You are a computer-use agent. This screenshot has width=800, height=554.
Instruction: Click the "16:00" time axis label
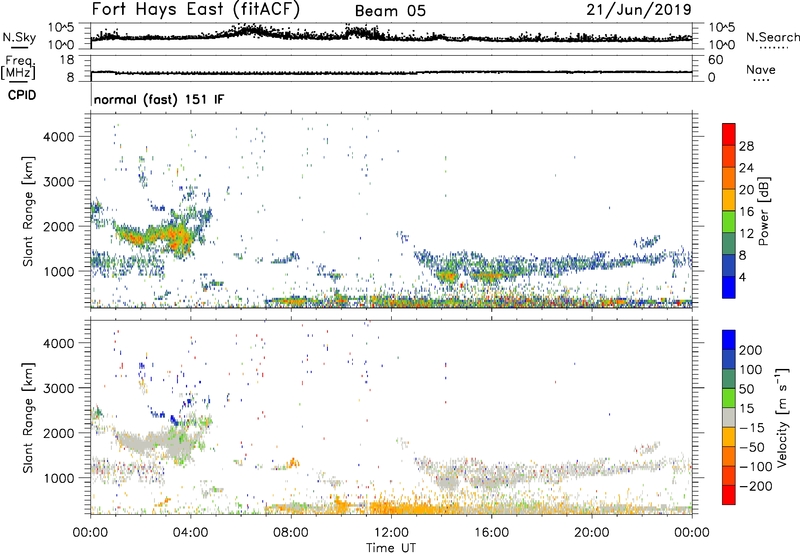pos(491,533)
